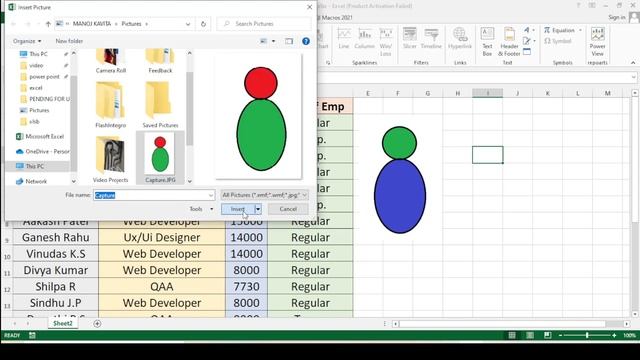The height and width of the screenshot is (360, 640).
Task: Insert a Line sparkline in Excel
Action: click(x=344, y=38)
